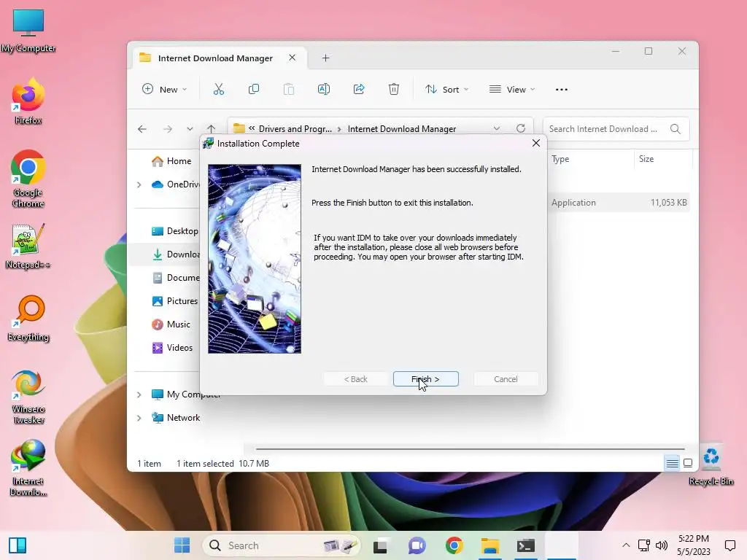Open Music in the navigation pane
747x560 pixels.
171,324
